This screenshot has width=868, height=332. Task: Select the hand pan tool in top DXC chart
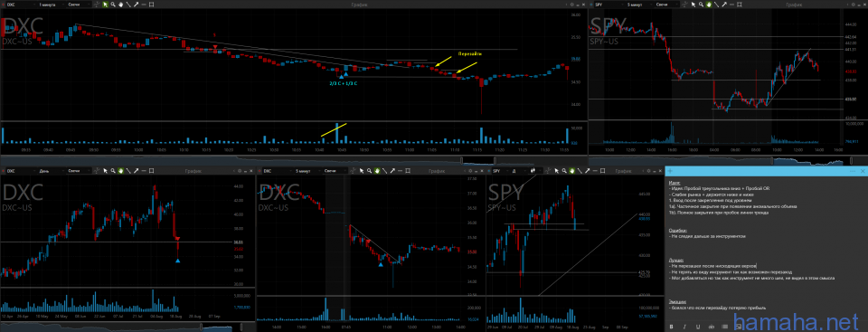120,5
